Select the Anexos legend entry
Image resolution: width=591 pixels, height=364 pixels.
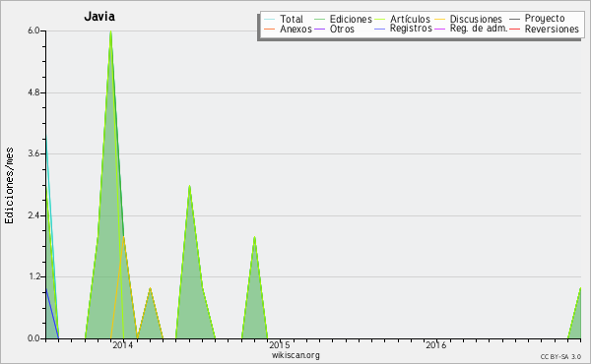pyautogui.click(x=295, y=29)
